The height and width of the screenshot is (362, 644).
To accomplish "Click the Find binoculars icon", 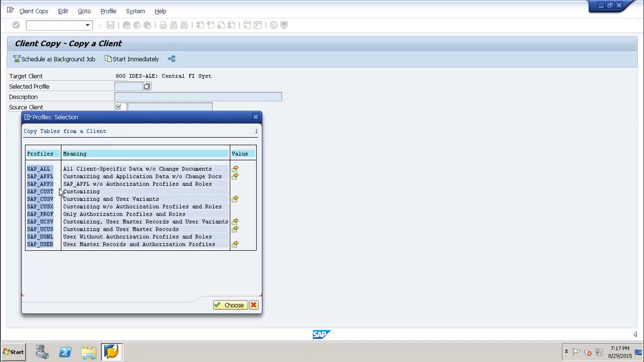I will (174, 25).
